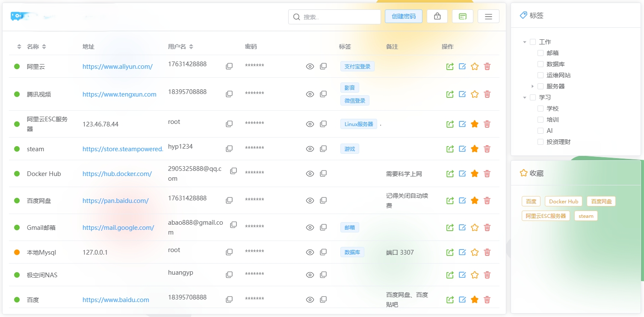
Task: Click the search input field
Action: click(x=334, y=17)
